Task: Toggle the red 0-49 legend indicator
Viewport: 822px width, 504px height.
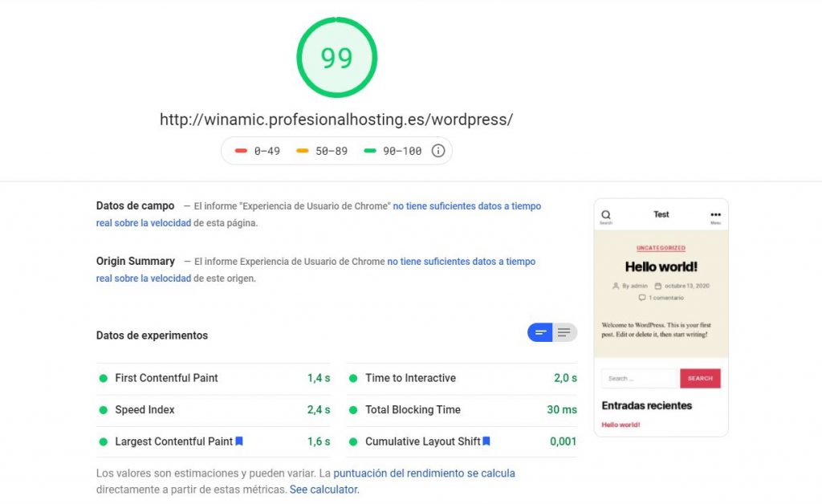Action: (242, 150)
